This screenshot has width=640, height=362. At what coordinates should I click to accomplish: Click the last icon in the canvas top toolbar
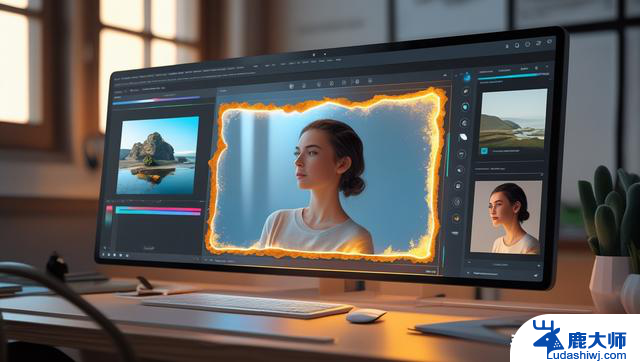pyautogui.click(x=370, y=81)
